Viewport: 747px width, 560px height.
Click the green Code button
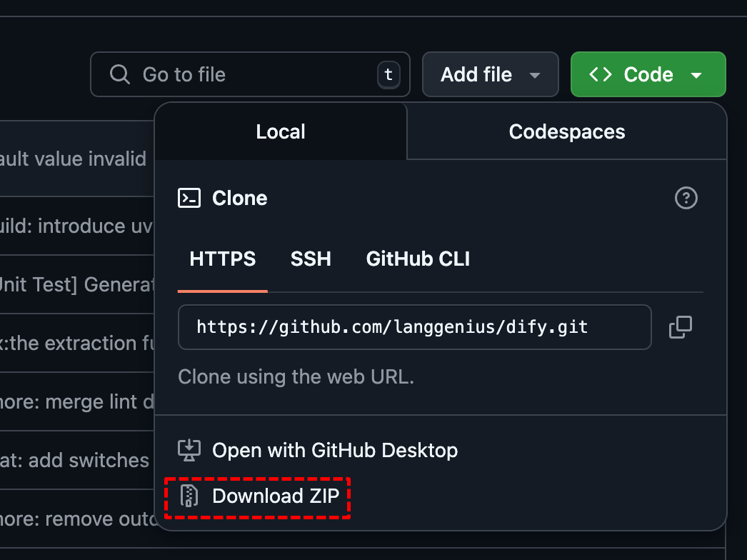click(648, 74)
